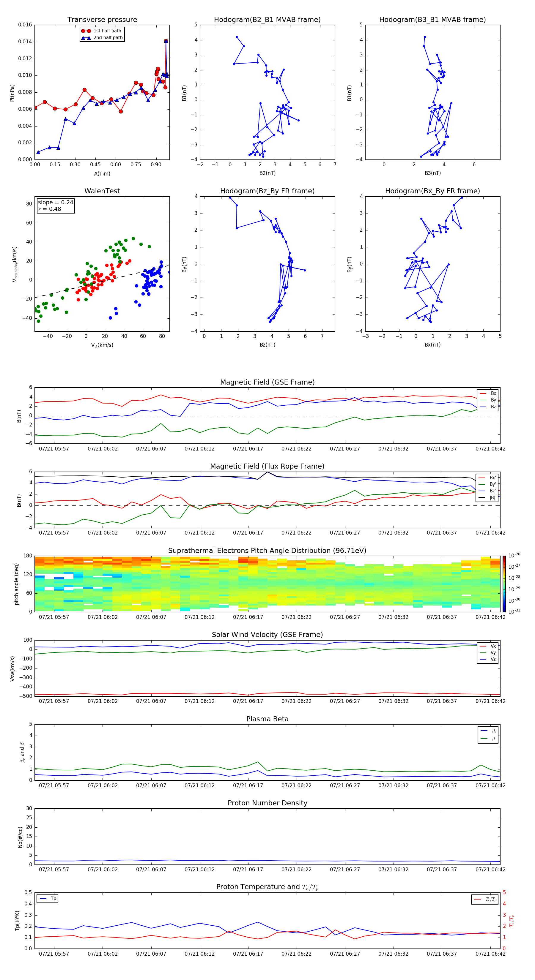535x980 pixels.
Task: Select the Te/Tp legend entry
Action: 485,900
